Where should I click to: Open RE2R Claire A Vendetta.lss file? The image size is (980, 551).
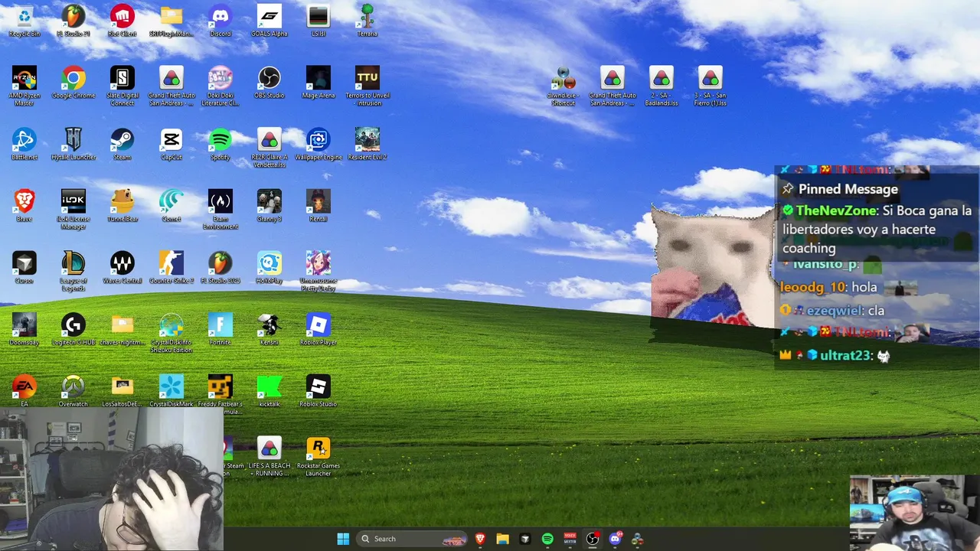click(269, 148)
